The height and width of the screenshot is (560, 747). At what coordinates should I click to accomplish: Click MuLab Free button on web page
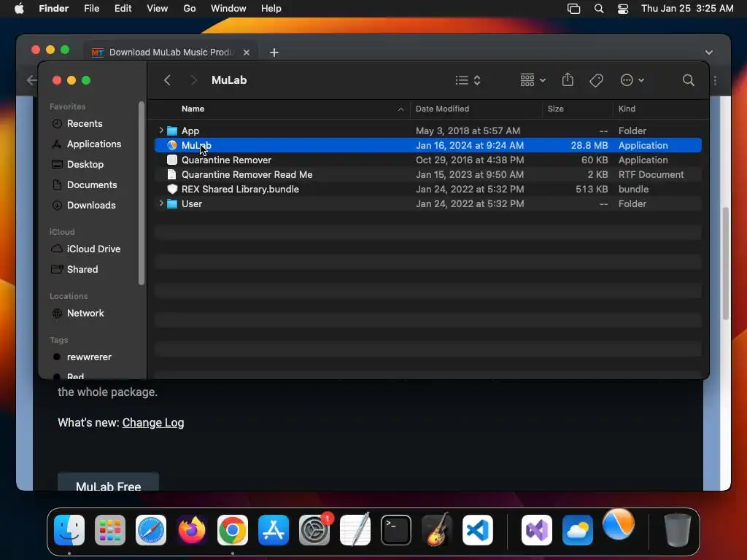click(108, 482)
